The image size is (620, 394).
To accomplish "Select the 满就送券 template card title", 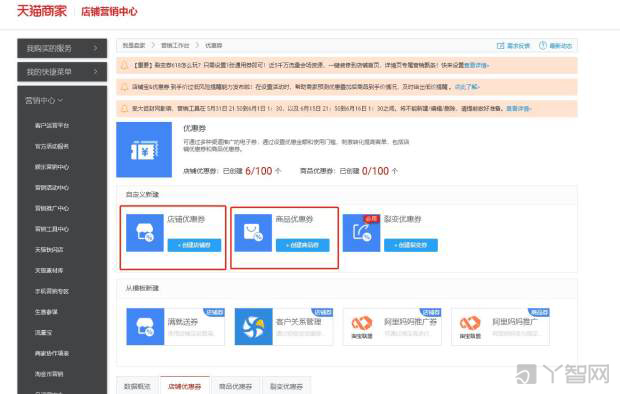I will click(x=182, y=322).
